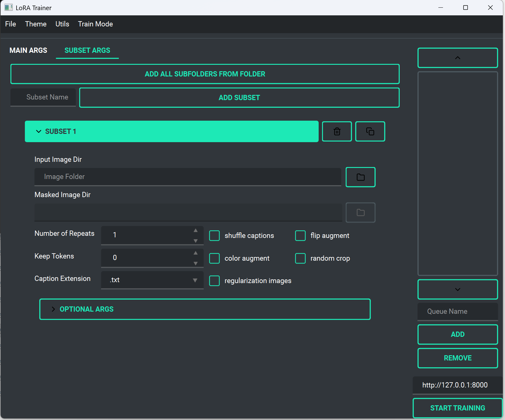Image resolution: width=505 pixels, height=420 pixels.
Task: Enable the shuffle captions checkbox
Action: [214, 236]
